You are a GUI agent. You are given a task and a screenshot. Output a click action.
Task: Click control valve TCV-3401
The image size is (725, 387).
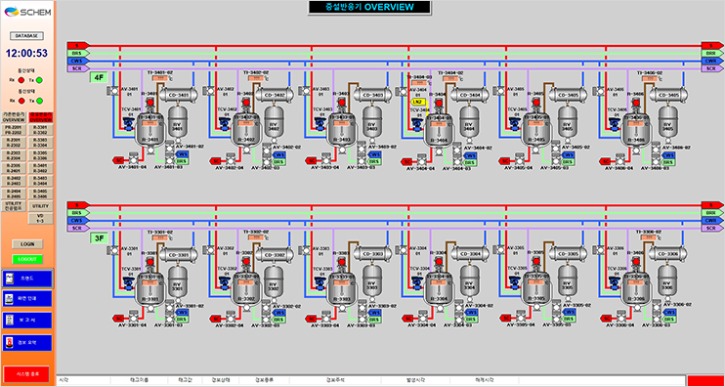[128, 123]
